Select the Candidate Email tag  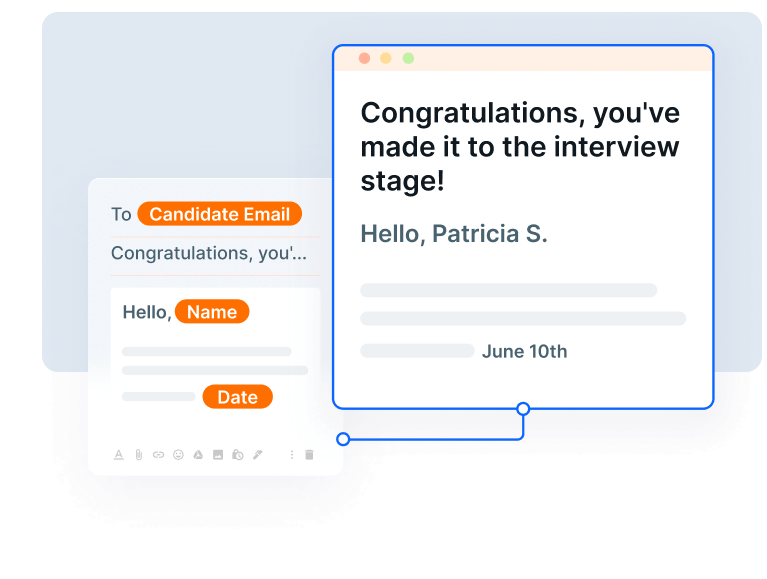click(x=219, y=214)
